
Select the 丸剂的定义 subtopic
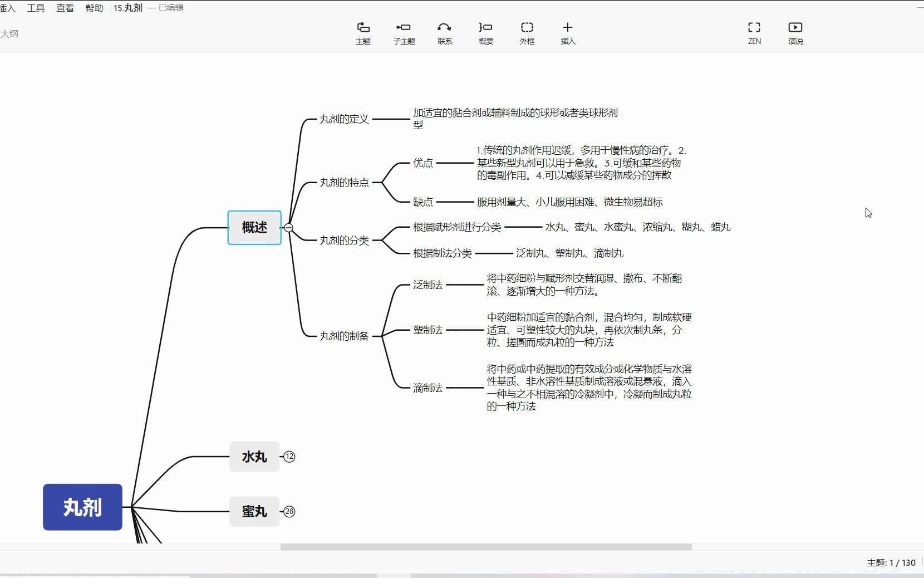click(344, 119)
